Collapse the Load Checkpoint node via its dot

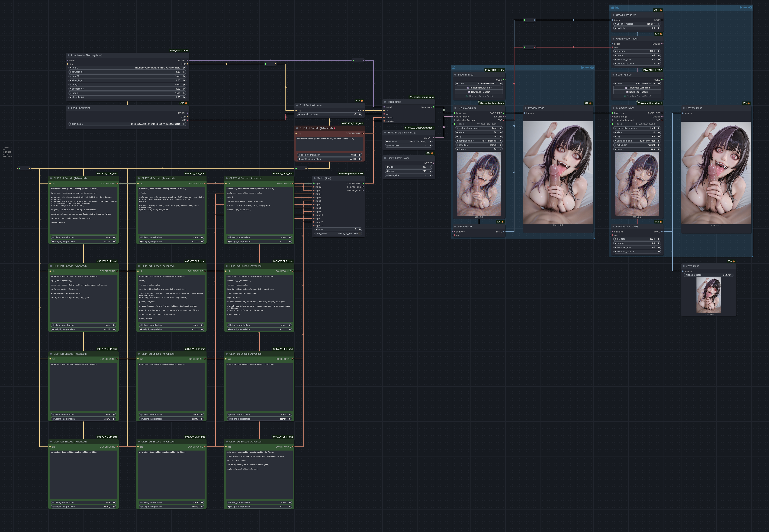pos(68,108)
